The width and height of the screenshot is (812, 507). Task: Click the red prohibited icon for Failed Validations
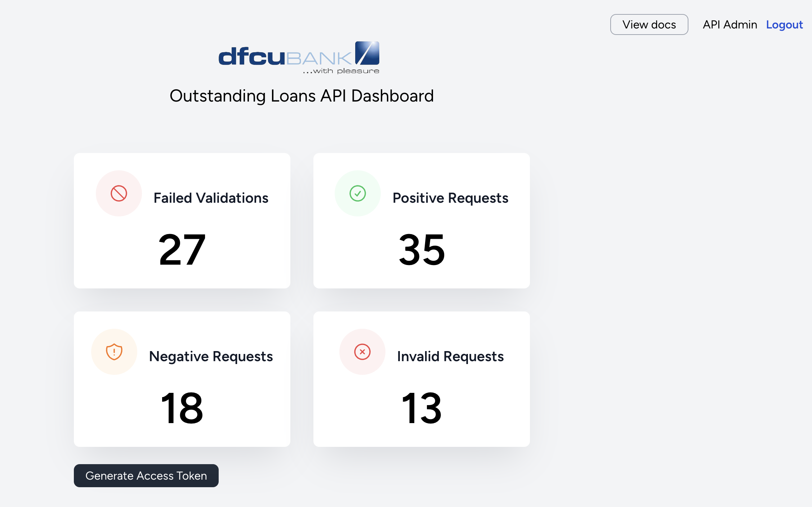[119, 193]
